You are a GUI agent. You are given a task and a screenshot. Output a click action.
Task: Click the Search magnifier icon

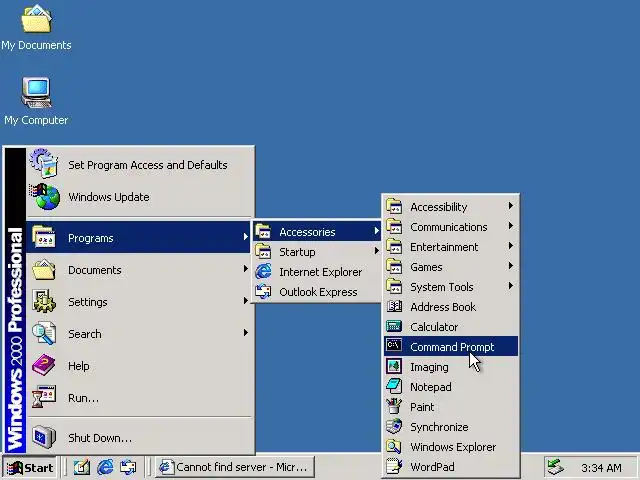[x=44, y=333]
